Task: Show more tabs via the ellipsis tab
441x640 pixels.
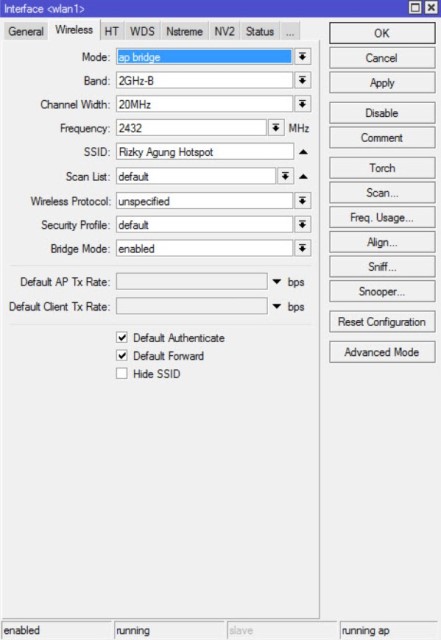Action: 290,31
